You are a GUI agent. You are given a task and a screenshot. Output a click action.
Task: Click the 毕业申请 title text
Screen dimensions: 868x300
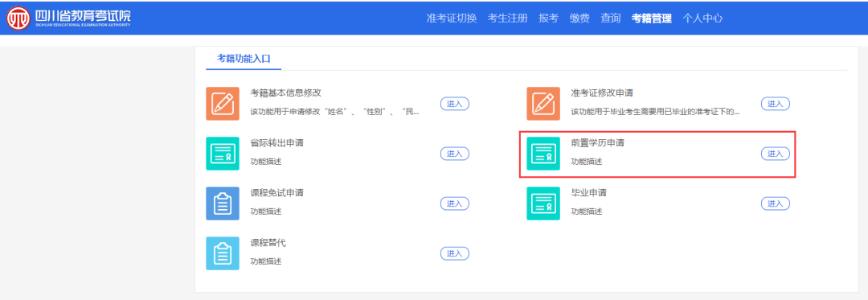[x=588, y=192]
